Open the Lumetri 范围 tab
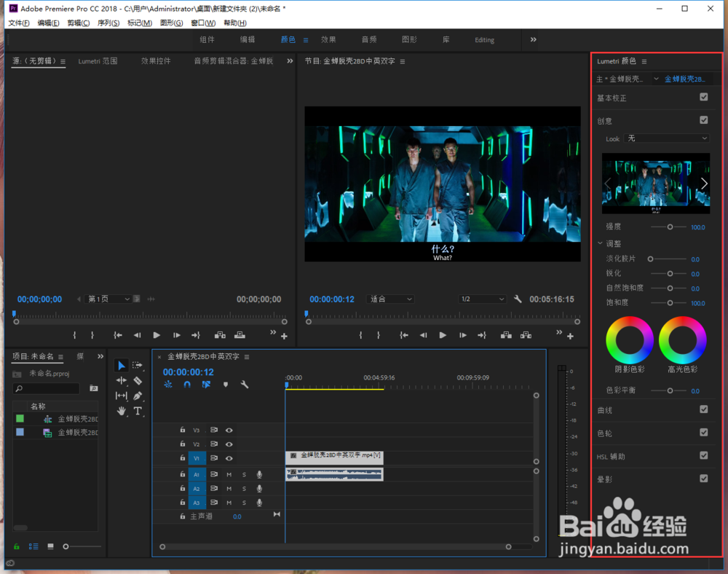 tap(98, 61)
